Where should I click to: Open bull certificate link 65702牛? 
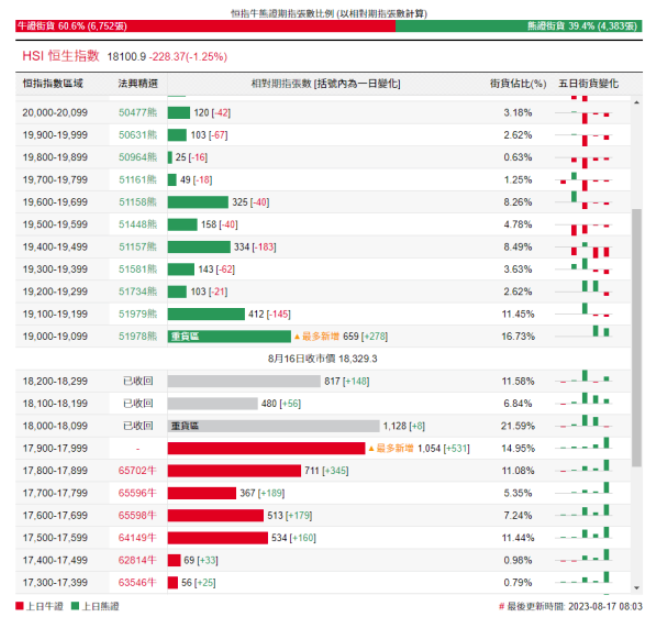(x=138, y=471)
